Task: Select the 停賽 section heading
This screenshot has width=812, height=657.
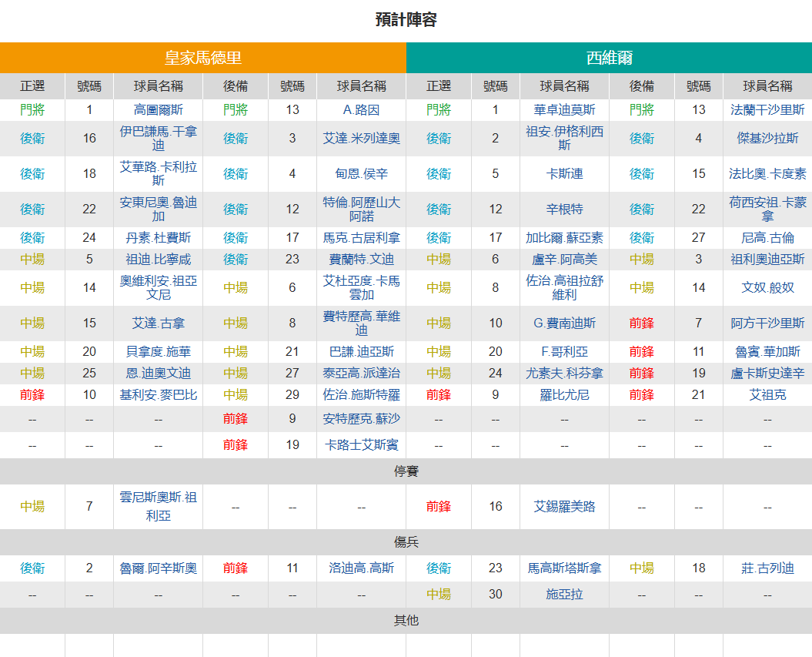Action: pos(406,471)
